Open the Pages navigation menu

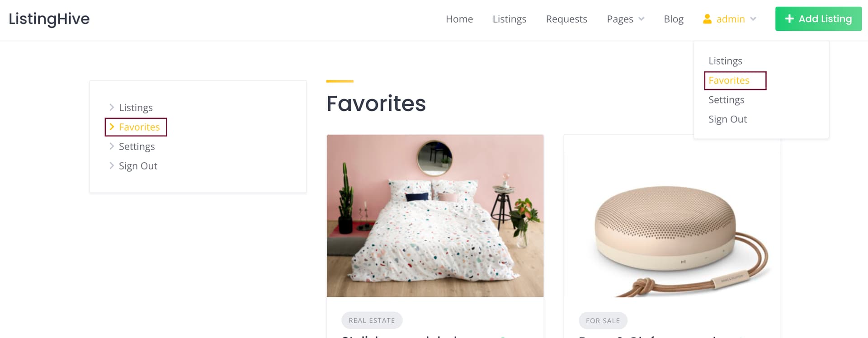click(x=620, y=19)
